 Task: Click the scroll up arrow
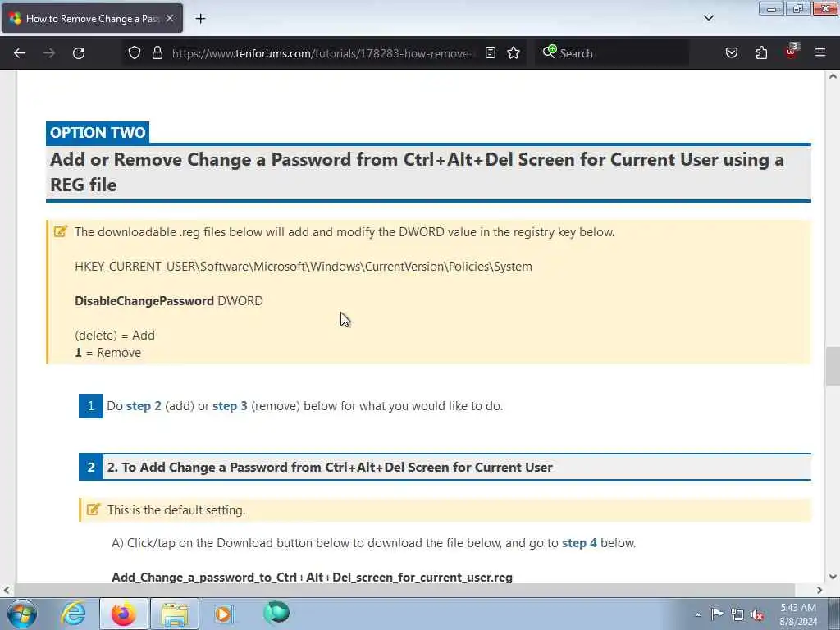pos(833,76)
